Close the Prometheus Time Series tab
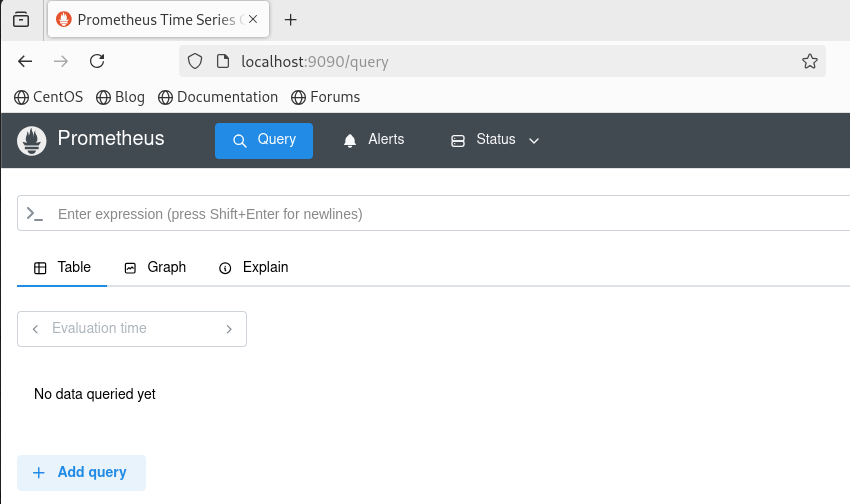The image size is (850, 504). point(253,20)
